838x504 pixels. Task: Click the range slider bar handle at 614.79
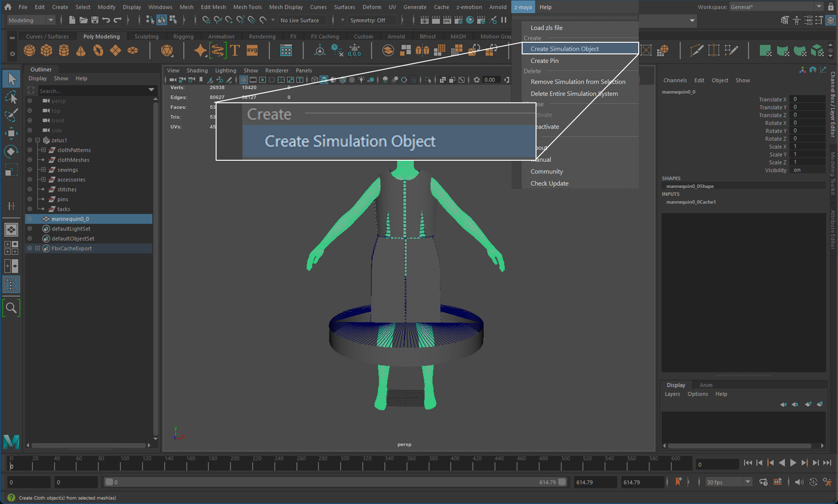[562, 482]
